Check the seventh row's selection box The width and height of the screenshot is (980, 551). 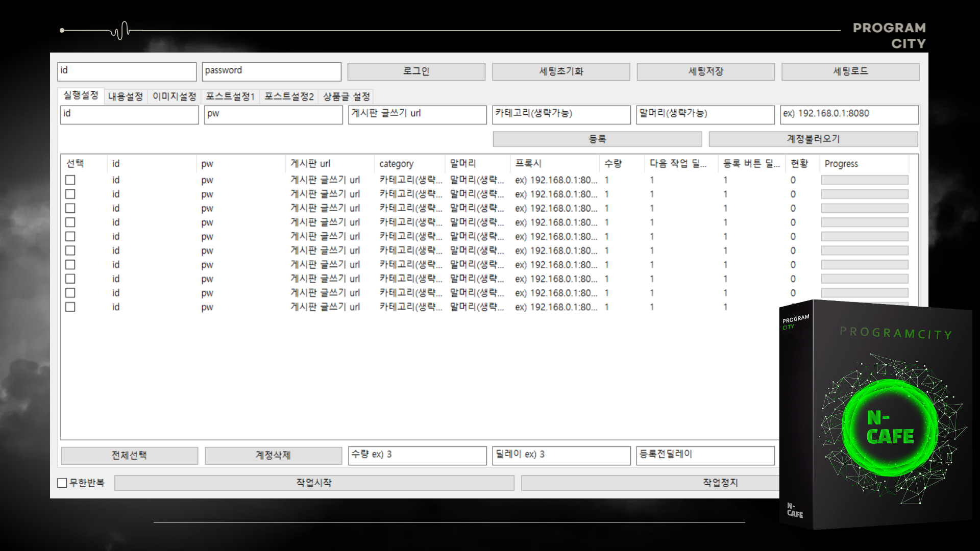[x=70, y=265]
